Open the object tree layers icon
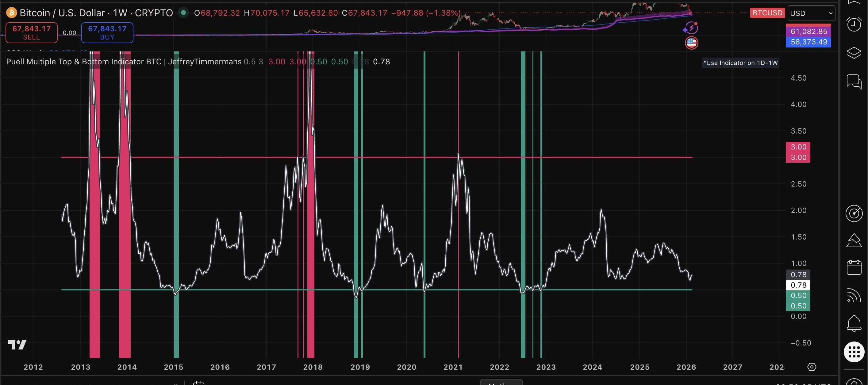This screenshot has width=868, height=385. [x=854, y=53]
